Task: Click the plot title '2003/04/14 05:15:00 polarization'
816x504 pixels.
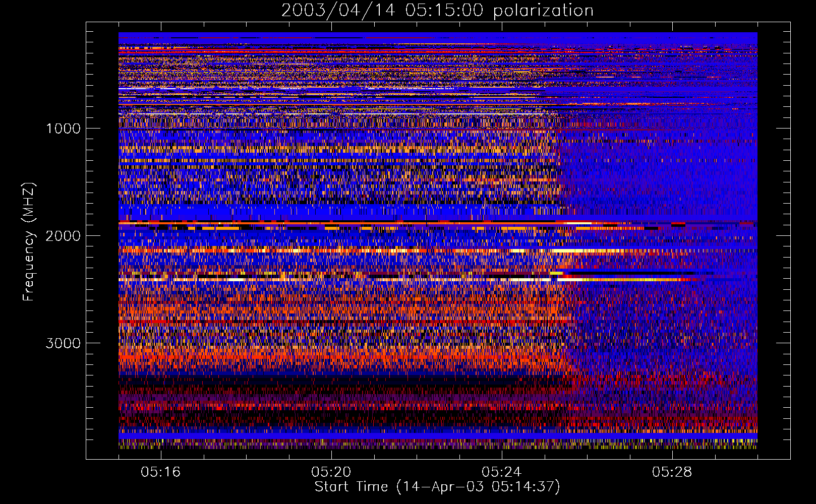Action: coord(437,10)
